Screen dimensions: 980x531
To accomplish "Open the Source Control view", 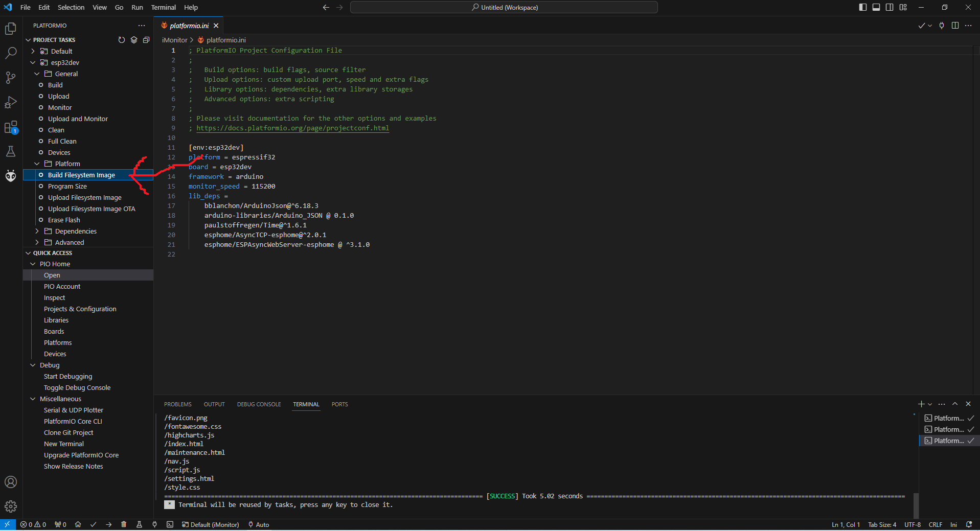I will [x=11, y=77].
